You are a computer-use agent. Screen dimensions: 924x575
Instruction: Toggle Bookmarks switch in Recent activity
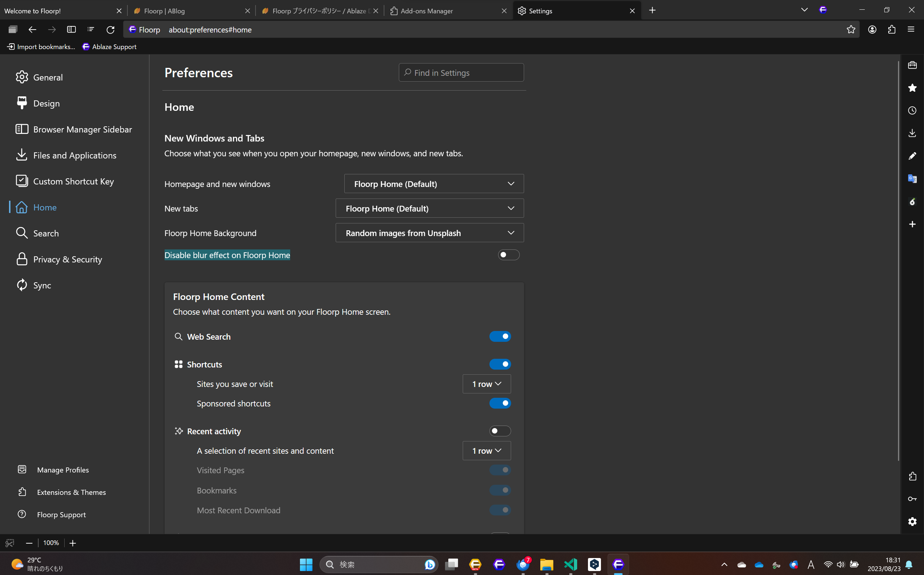pyautogui.click(x=500, y=490)
